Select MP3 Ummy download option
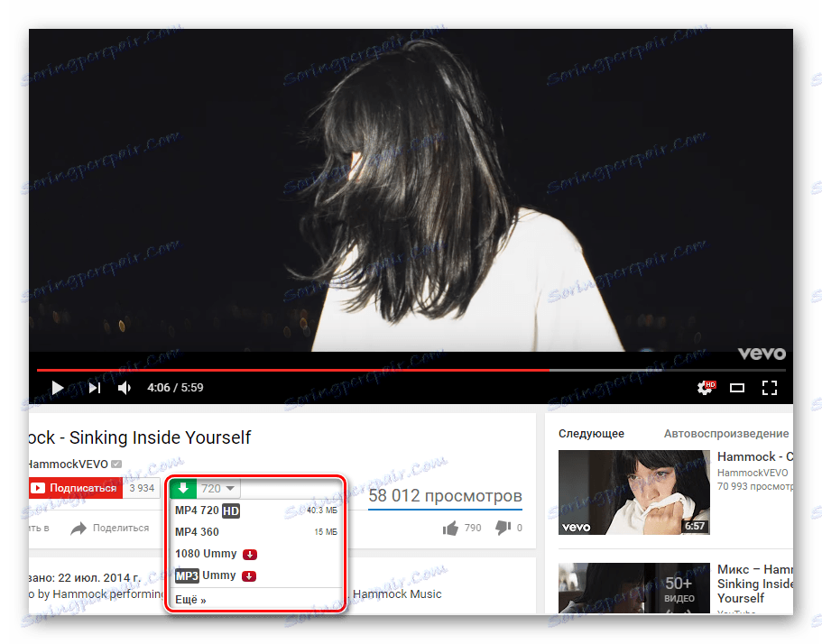The image size is (822, 644). click(x=256, y=575)
